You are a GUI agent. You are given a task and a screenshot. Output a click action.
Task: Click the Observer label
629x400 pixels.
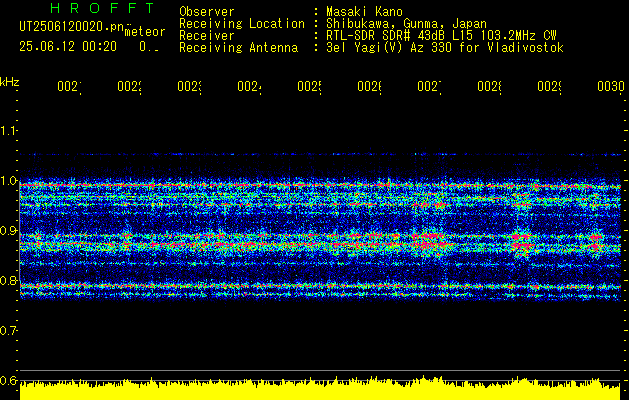[x=207, y=12]
